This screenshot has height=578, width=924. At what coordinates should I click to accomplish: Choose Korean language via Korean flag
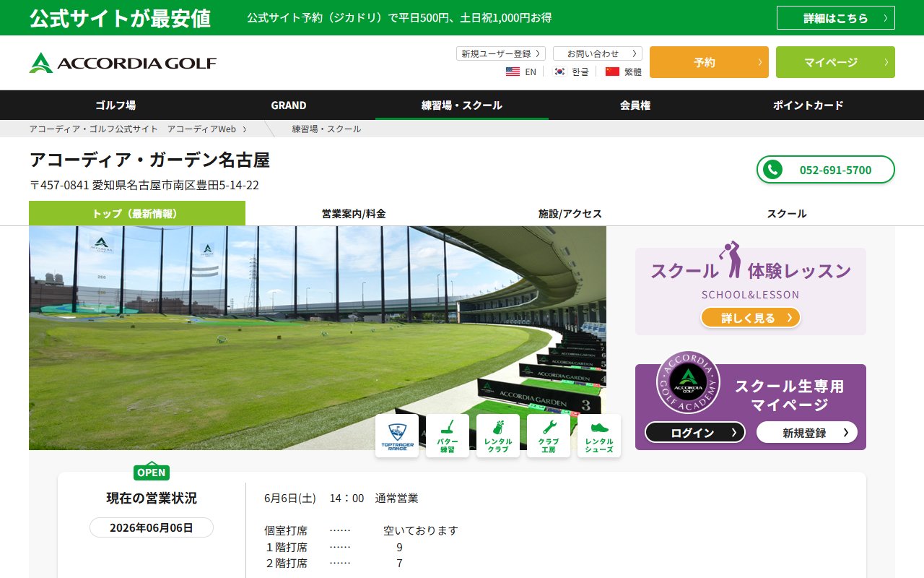coord(571,72)
